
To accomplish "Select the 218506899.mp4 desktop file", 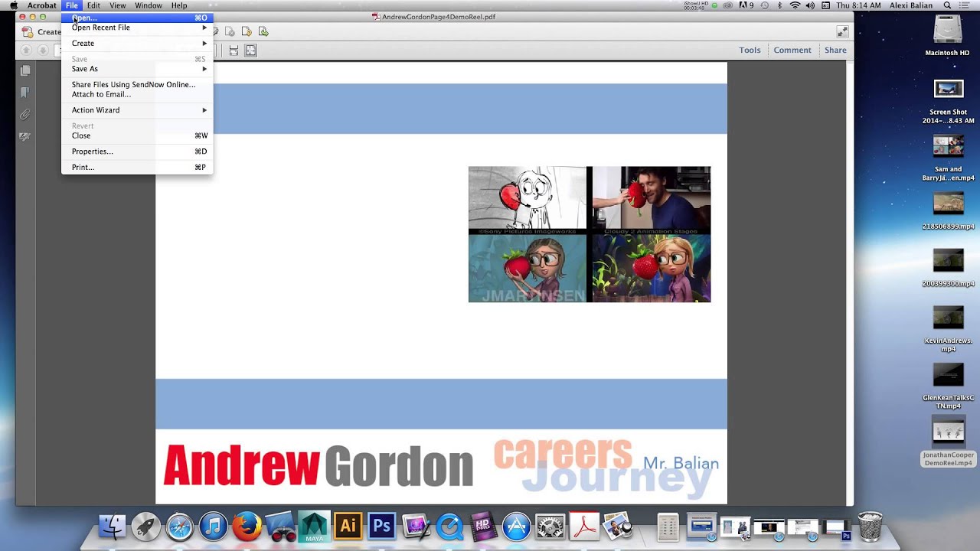I will 948,211.
